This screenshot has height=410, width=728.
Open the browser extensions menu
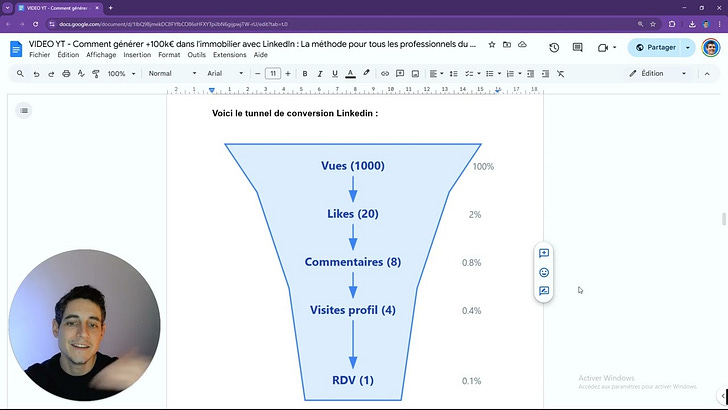(x=672, y=24)
